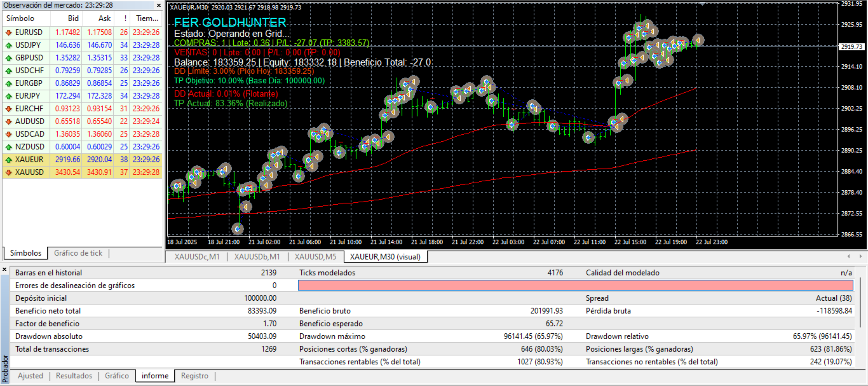The width and height of the screenshot is (868, 386).
Task: Open XAUUSD,M5 chart tab
Action: [315, 257]
